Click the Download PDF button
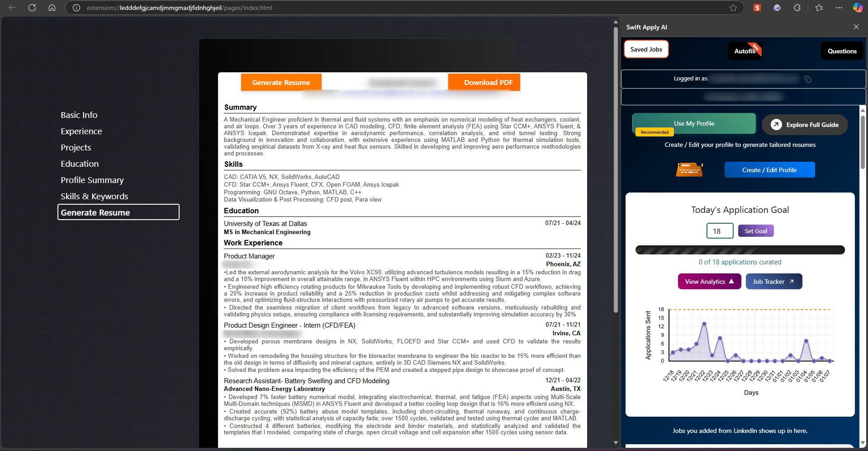The height and width of the screenshot is (451, 868). click(484, 82)
